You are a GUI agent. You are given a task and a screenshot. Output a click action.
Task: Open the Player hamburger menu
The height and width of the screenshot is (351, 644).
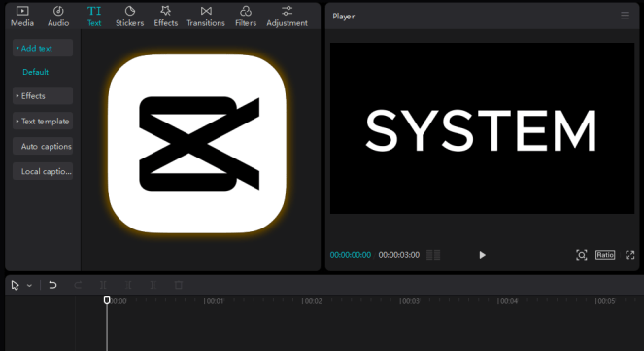[626, 16]
